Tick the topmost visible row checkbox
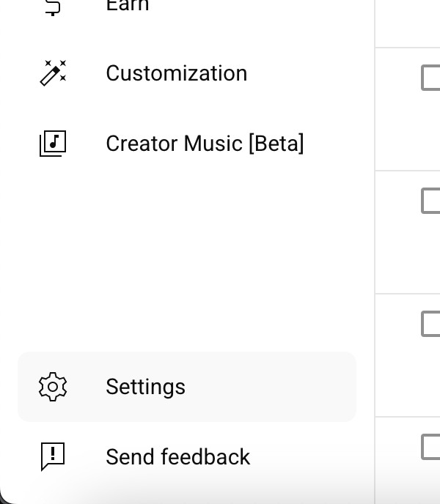The height and width of the screenshot is (504, 440). (x=431, y=78)
